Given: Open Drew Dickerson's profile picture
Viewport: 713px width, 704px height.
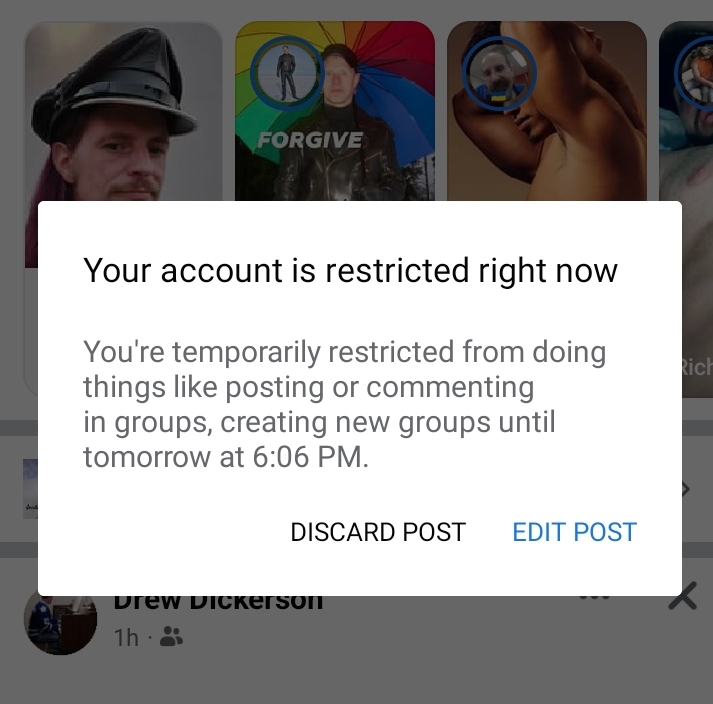Looking at the screenshot, I should click(x=60, y=623).
